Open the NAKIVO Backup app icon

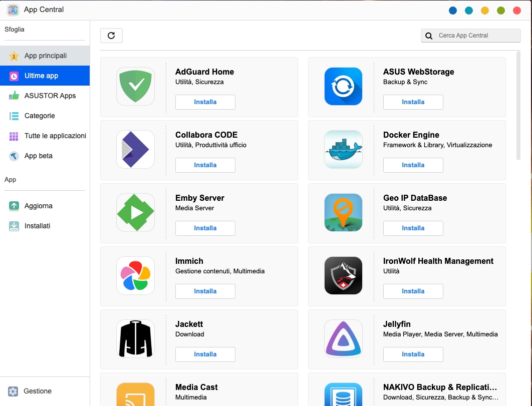tap(343, 394)
